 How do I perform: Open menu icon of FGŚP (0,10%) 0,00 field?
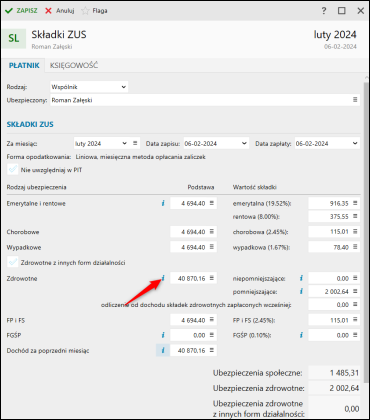[x=355, y=335]
